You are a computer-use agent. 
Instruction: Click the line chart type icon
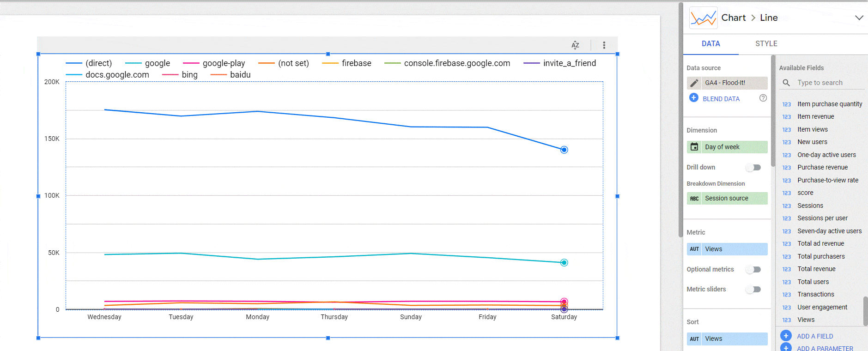[x=703, y=18]
